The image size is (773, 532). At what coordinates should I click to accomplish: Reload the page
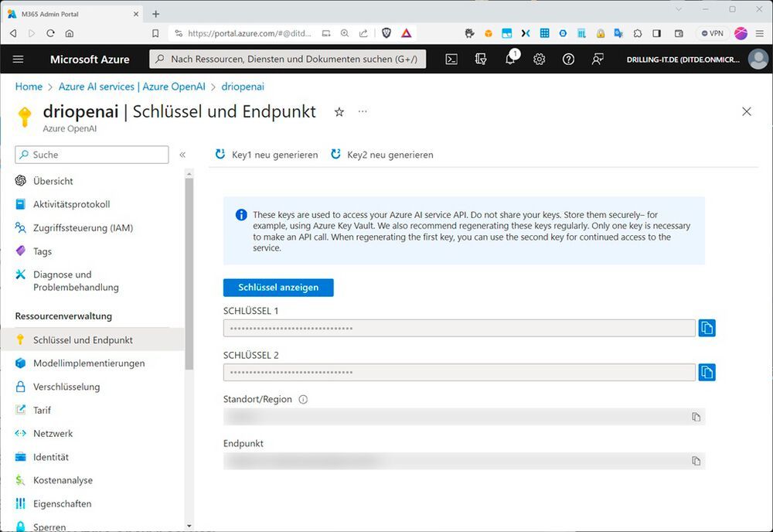tap(50, 33)
